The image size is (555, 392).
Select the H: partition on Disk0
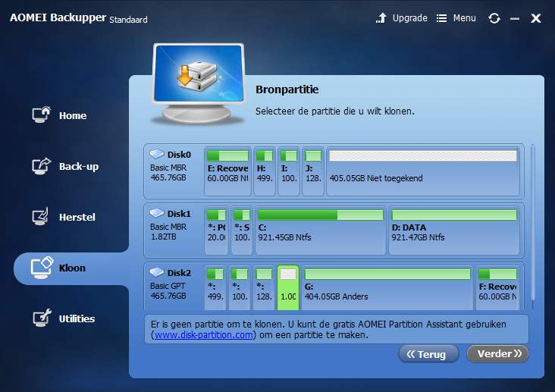click(265, 171)
